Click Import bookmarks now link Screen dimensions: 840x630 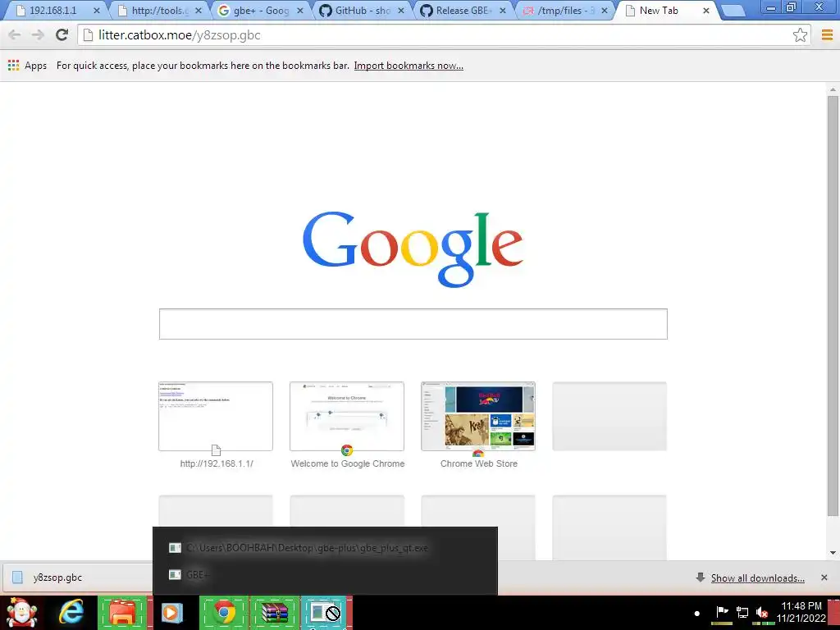pos(409,66)
